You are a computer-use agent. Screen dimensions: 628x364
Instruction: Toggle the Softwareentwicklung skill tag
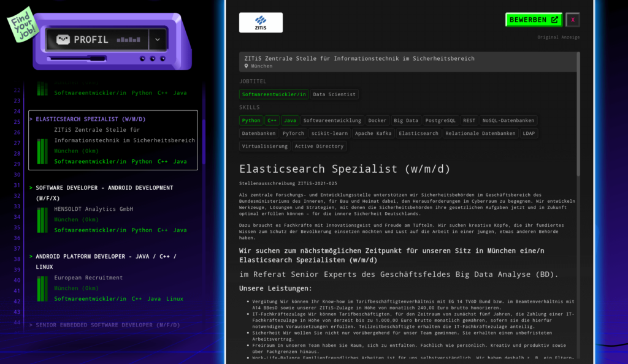click(x=332, y=120)
